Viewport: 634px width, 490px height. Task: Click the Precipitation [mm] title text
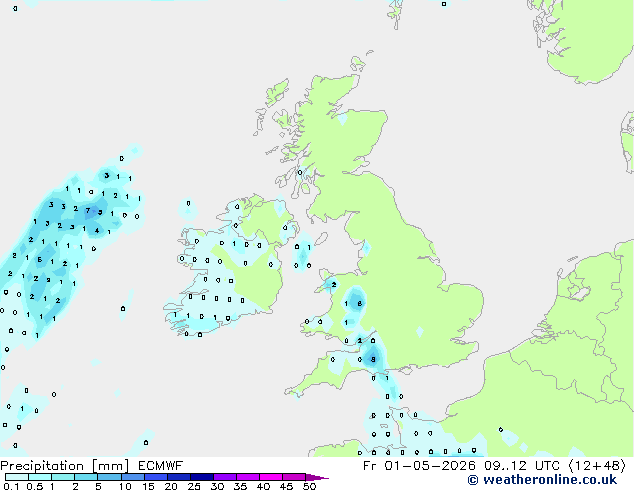(65, 466)
